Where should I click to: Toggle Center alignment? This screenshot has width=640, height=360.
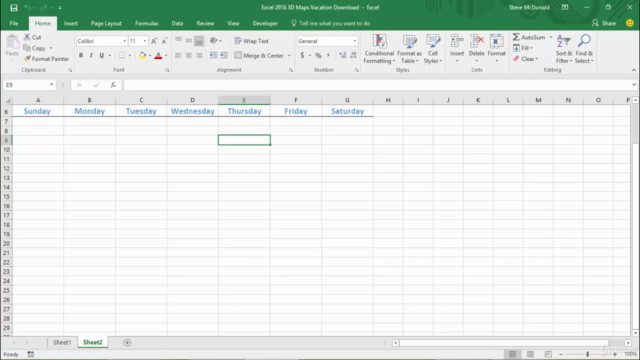point(189,55)
